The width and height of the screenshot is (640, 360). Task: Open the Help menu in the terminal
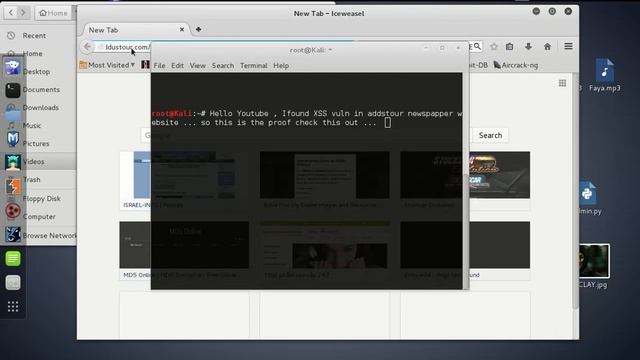pos(281,65)
